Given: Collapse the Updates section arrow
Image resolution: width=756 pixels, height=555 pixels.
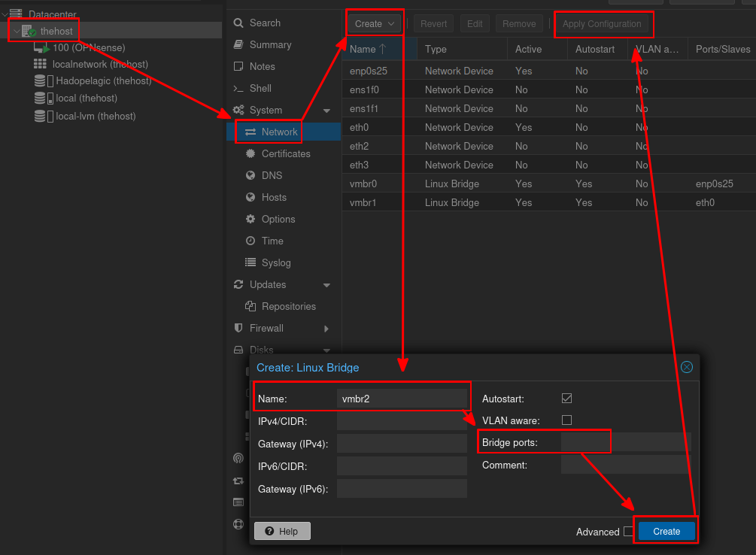Looking at the screenshot, I should point(326,285).
